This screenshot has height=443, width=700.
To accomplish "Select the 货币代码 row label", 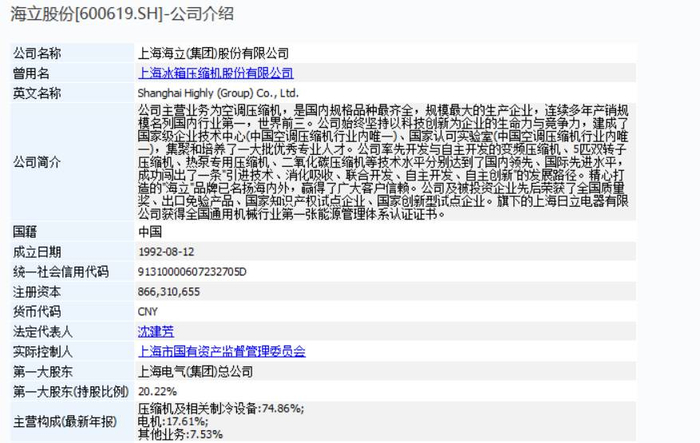I will pos(37,312).
